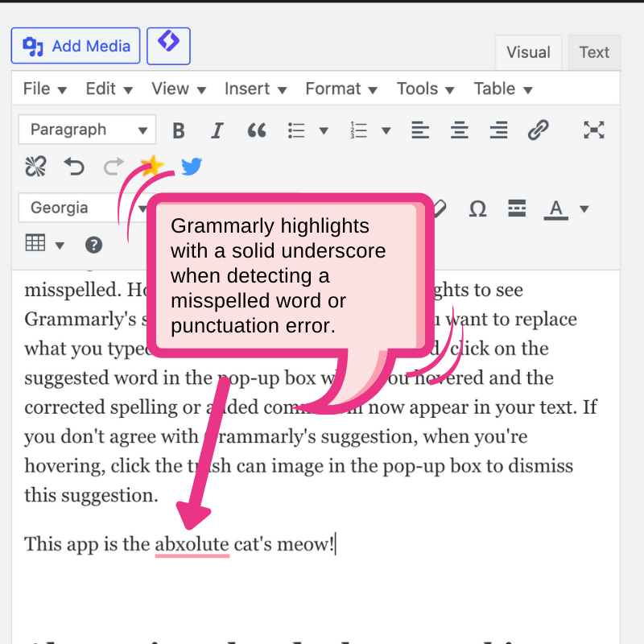Click the insert link icon

click(x=538, y=130)
